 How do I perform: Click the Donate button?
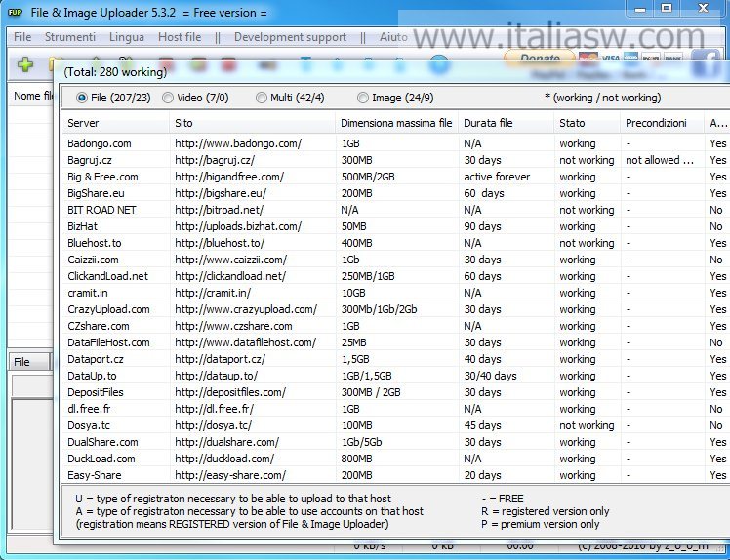tap(540, 59)
